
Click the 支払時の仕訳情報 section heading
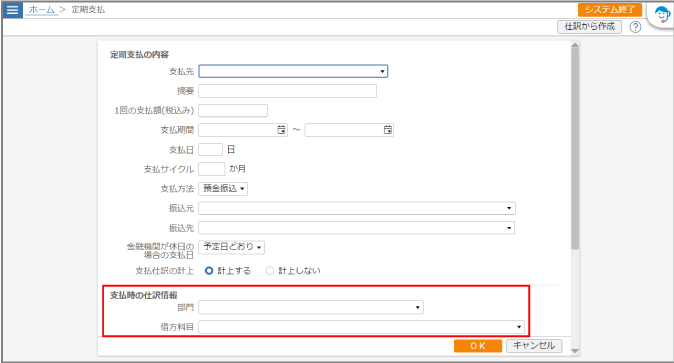pos(144,295)
